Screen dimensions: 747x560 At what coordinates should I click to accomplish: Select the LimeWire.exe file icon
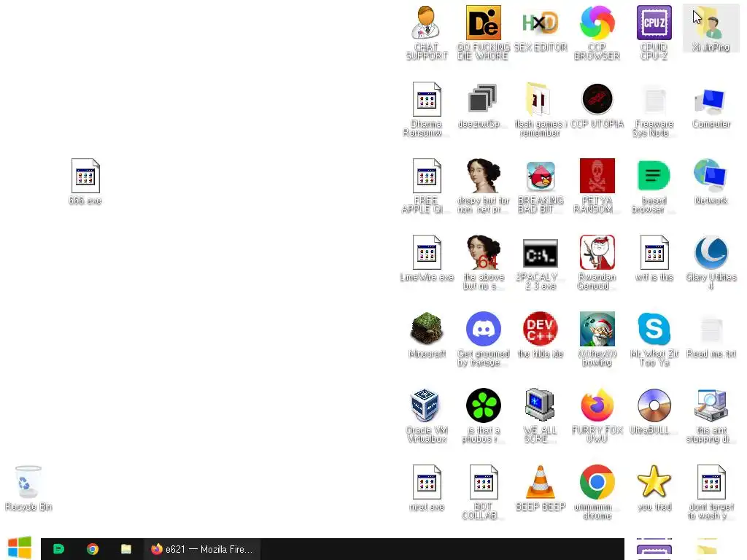click(426, 253)
